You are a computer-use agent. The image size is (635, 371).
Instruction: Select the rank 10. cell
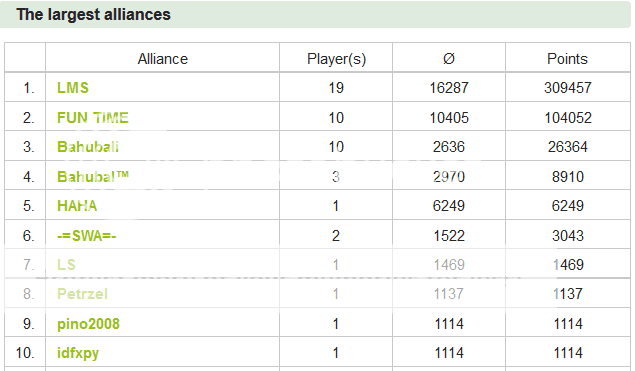25,353
